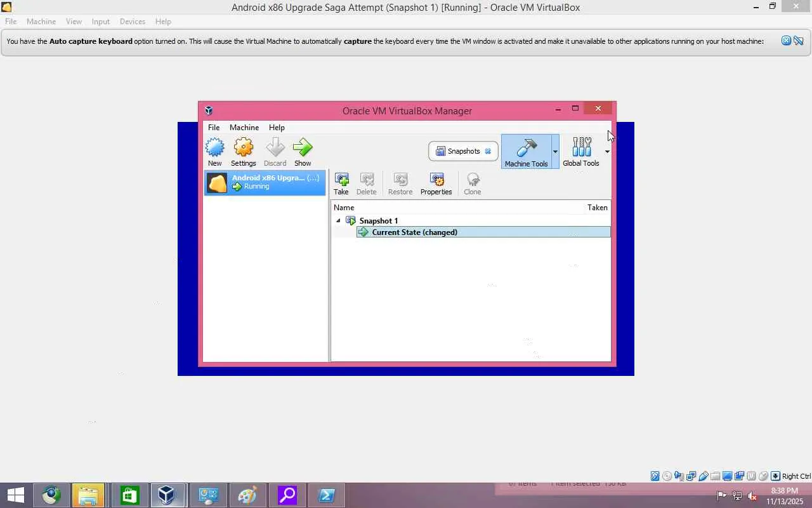The height and width of the screenshot is (508, 812).
Task: Click the recording status bar icon
Action: (740, 476)
